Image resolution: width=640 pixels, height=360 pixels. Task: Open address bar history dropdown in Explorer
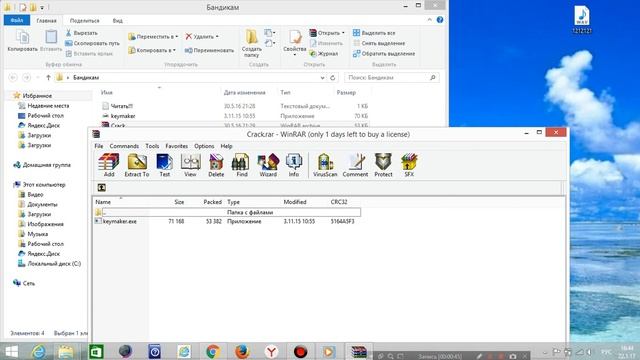[x=322, y=77]
